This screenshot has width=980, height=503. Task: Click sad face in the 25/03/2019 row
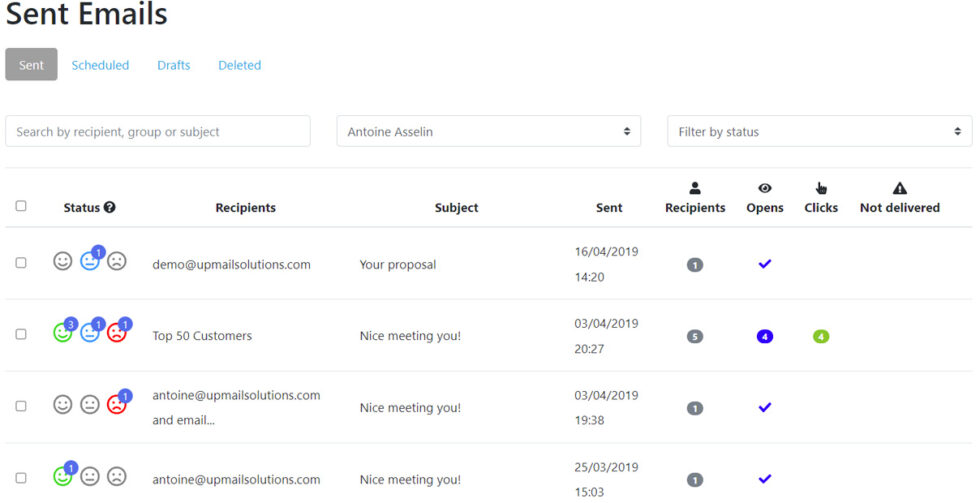point(116,476)
